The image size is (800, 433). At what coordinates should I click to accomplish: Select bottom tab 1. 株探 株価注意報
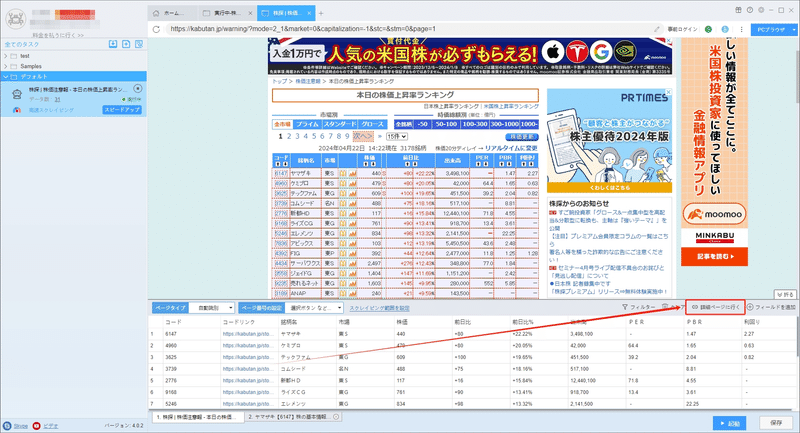(198, 417)
